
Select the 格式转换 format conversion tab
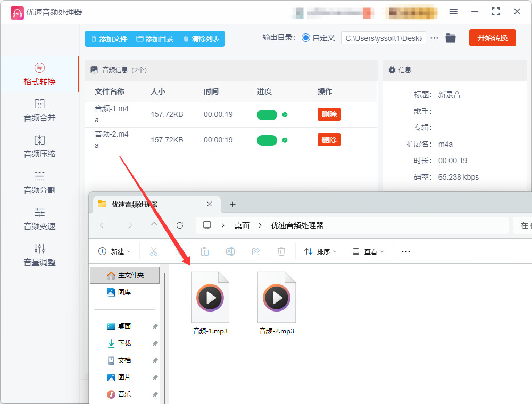pyautogui.click(x=39, y=74)
